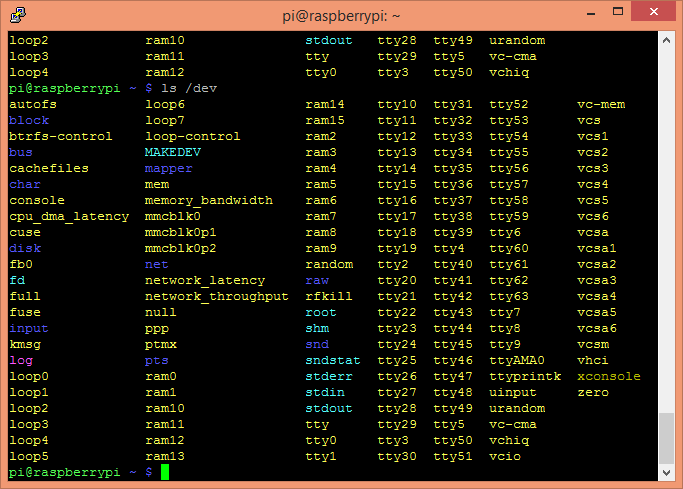Image resolution: width=683 pixels, height=489 pixels.
Task: Click the 'loop5' entry
Action: 29,457
